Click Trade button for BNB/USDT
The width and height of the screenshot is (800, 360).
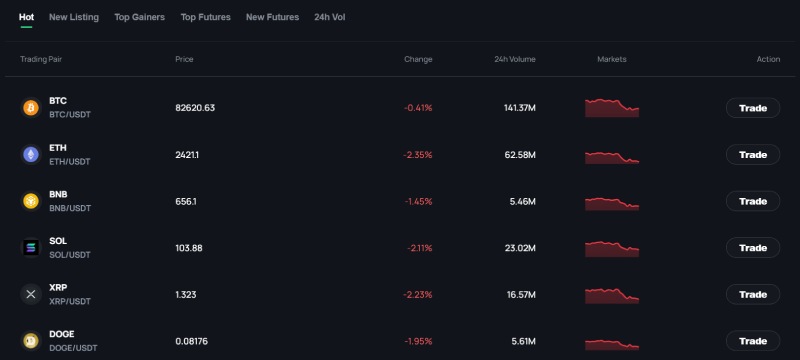pos(753,201)
